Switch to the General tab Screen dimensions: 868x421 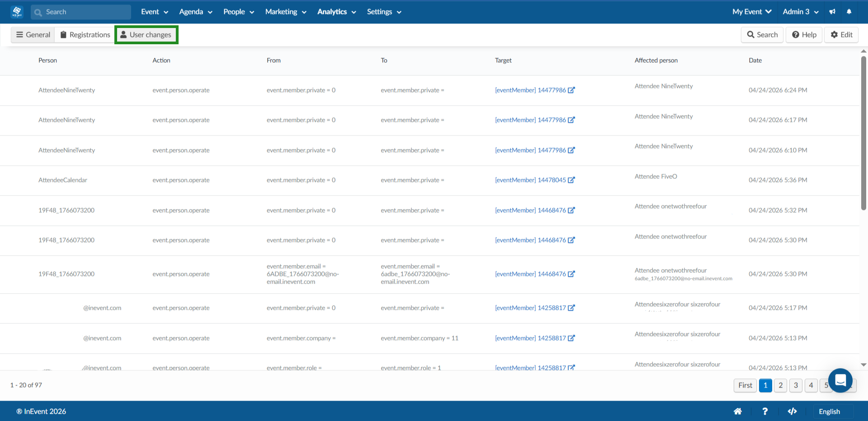[33, 35]
